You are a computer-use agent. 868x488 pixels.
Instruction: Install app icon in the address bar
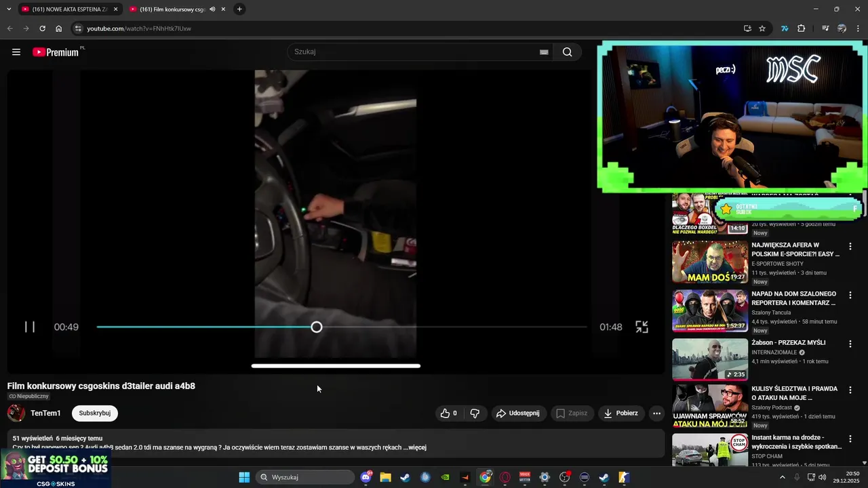747,28
